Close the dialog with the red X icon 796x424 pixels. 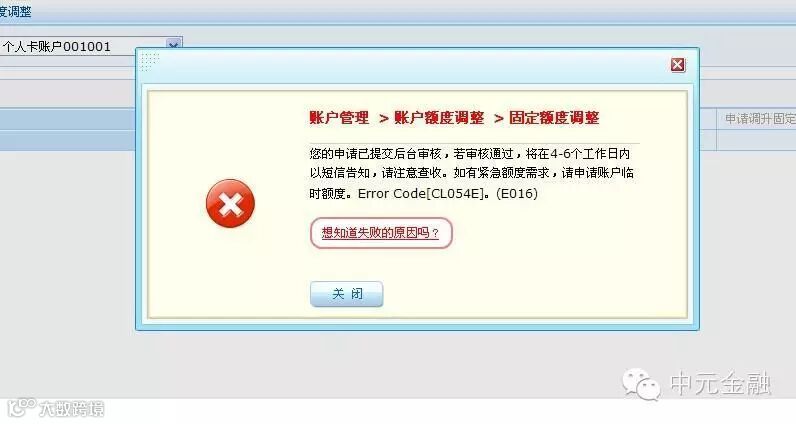pos(678,65)
